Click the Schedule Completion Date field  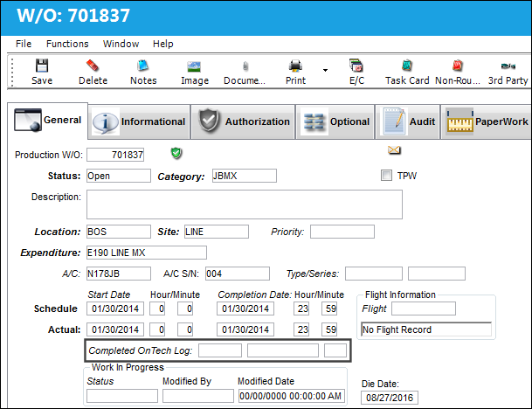(245, 308)
